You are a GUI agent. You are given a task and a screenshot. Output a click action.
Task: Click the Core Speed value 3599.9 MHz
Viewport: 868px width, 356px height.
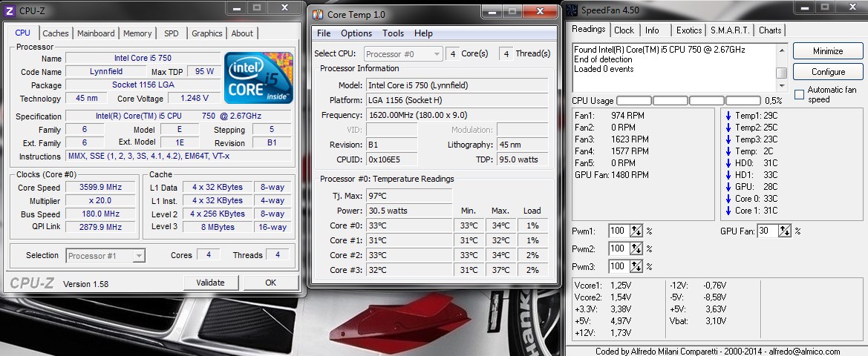pyautogui.click(x=100, y=188)
